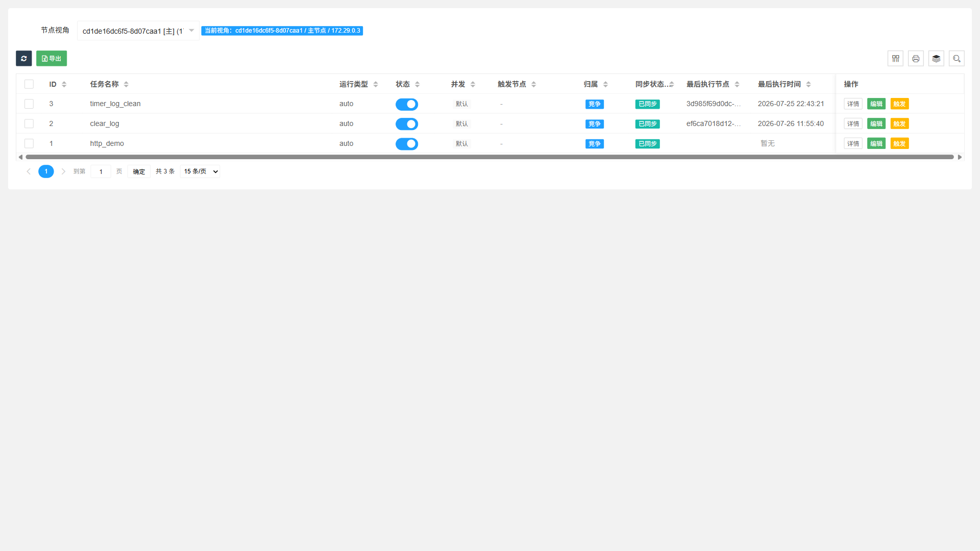Click 编辑 for clear_log row

pos(876,124)
